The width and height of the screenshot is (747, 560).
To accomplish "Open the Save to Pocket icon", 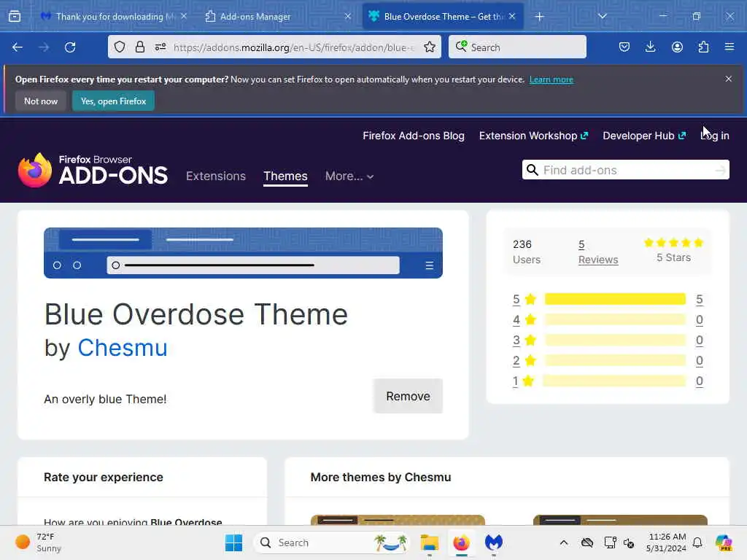I will [x=624, y=47].
